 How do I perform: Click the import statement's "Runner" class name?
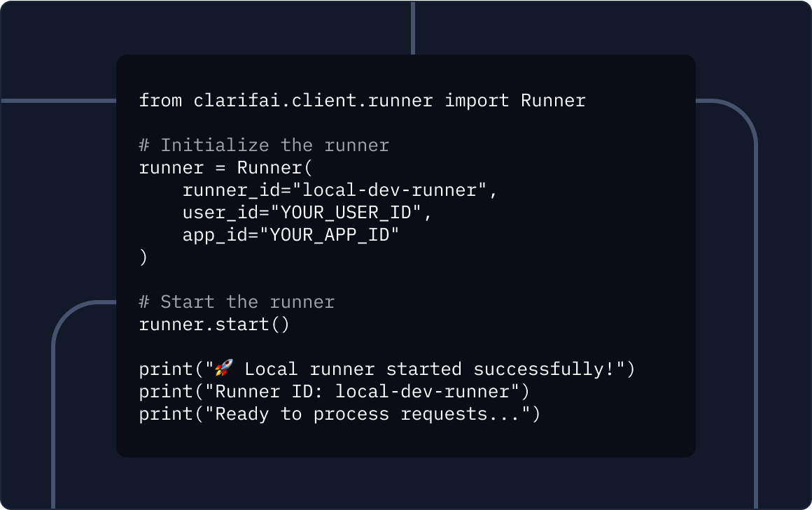click(x=553, y=101)
